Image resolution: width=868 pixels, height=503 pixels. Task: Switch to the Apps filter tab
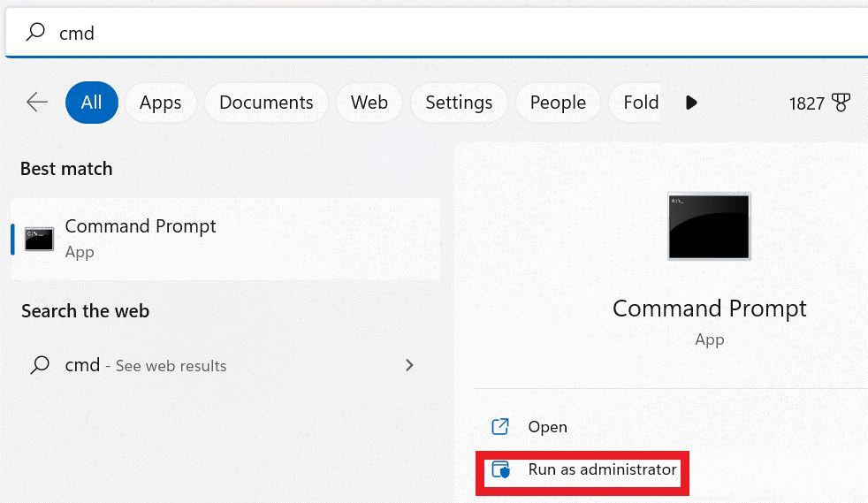(161, 103)
